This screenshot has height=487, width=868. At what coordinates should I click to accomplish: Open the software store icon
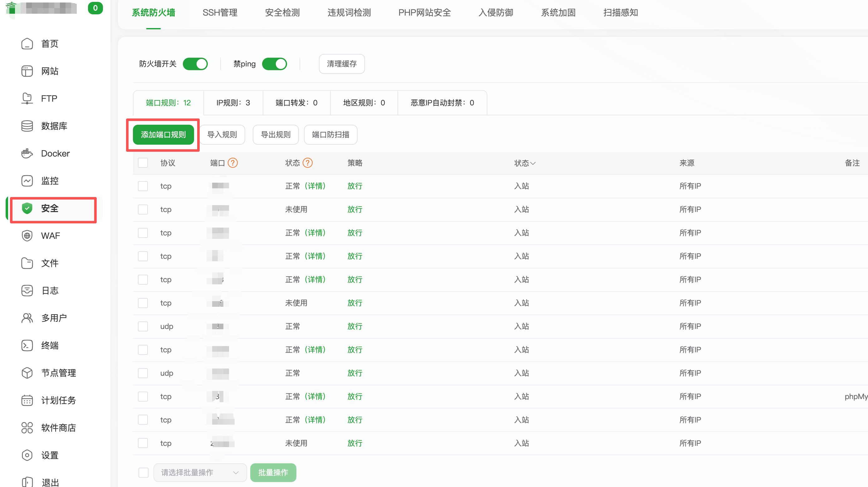click(x=27, y=428)
